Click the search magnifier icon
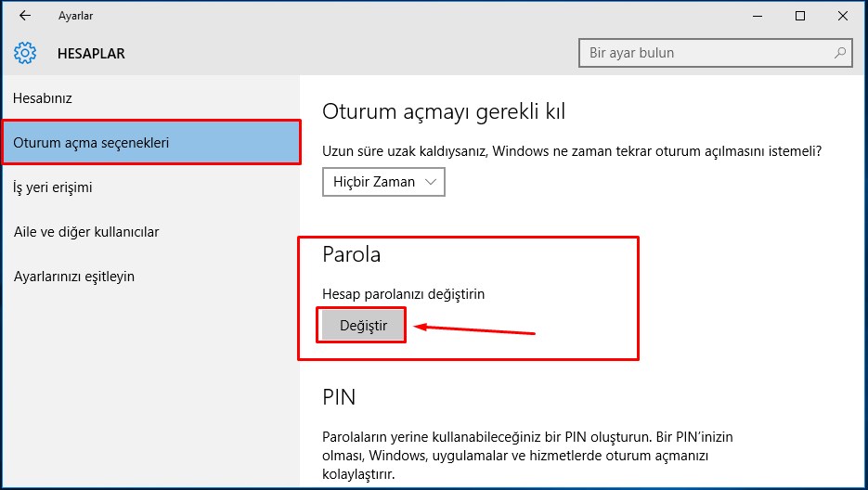Viewport: 868px width, 490px height. click(x=839, y=53)
